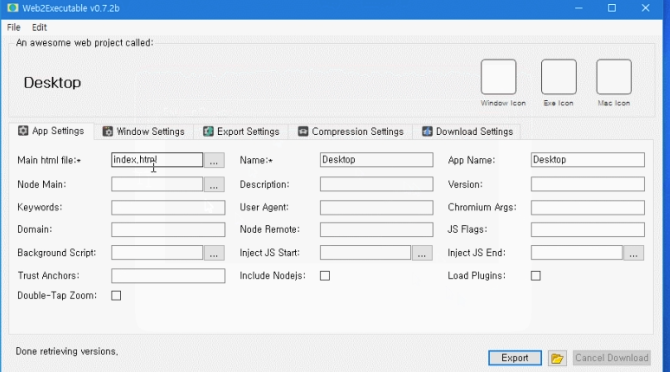Open the File menu

[14, 27]
